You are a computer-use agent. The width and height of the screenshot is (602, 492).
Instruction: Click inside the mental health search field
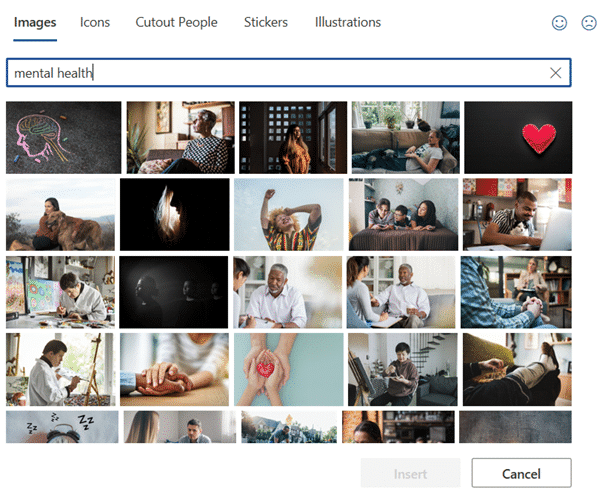tap(270, 73)
